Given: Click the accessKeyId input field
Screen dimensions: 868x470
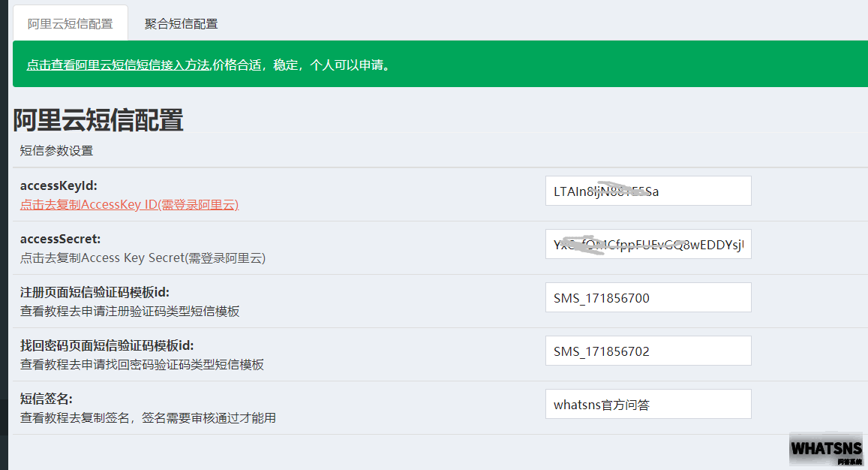Looking at the screenshot, I should coord(648,191).
